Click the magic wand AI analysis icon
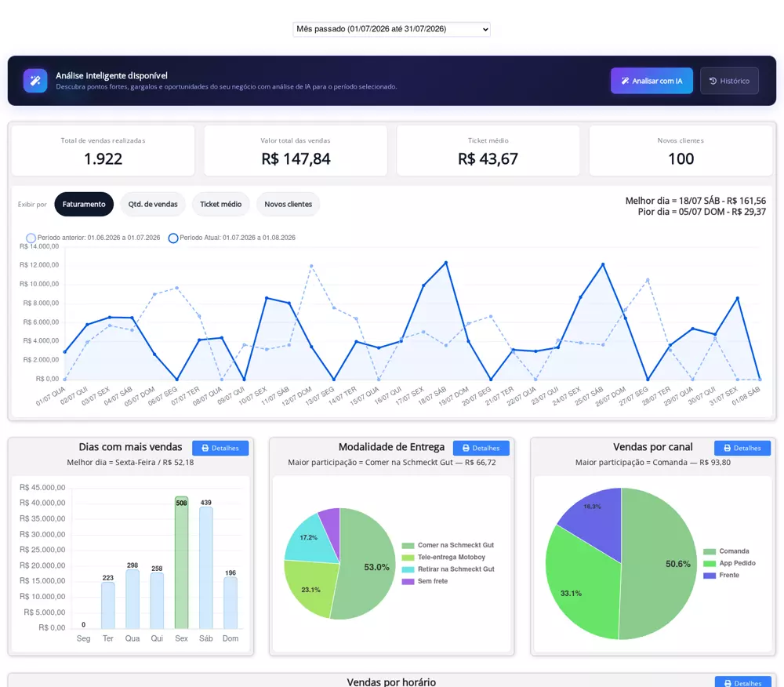The image size is (784, 687). pos(35,81)
